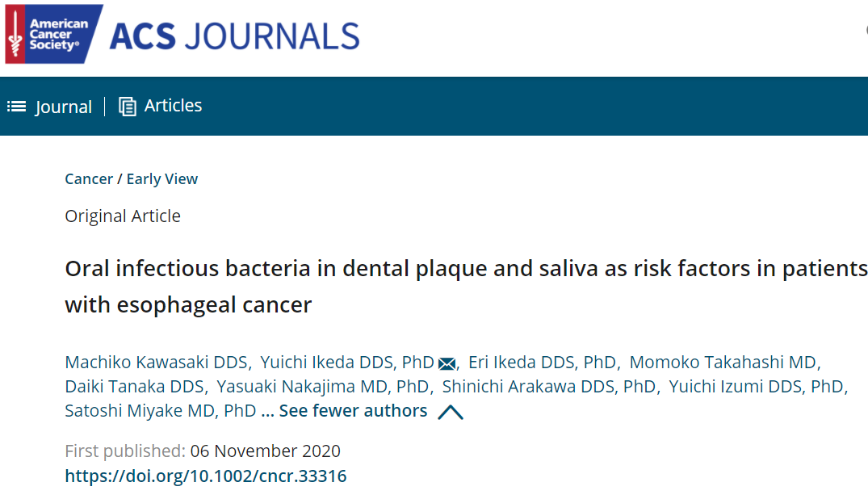This screenshot has height=499, width=868.
Task: Open author Yasuaki Nakajima MD, PhD
Action: [323, 387]
